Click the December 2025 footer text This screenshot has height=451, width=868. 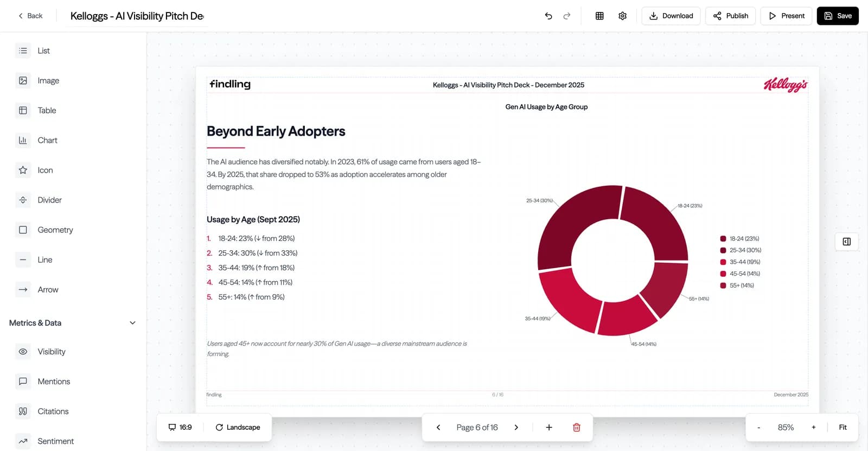click(791, 395)
